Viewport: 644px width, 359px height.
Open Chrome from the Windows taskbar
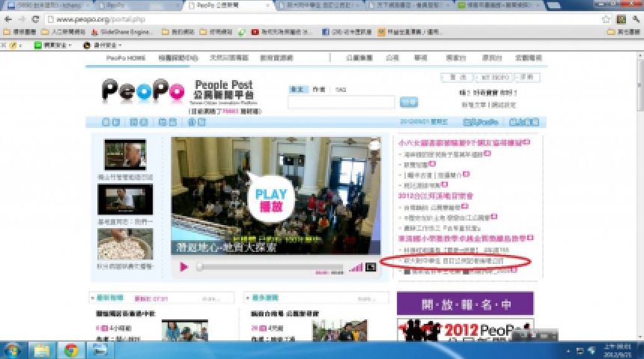coord(70,349)
